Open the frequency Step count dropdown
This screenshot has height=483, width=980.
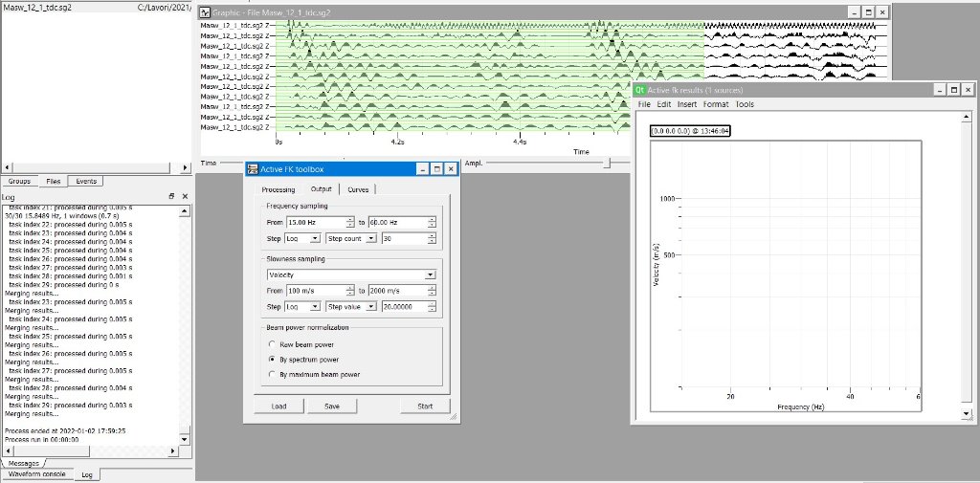click(350, 238)
